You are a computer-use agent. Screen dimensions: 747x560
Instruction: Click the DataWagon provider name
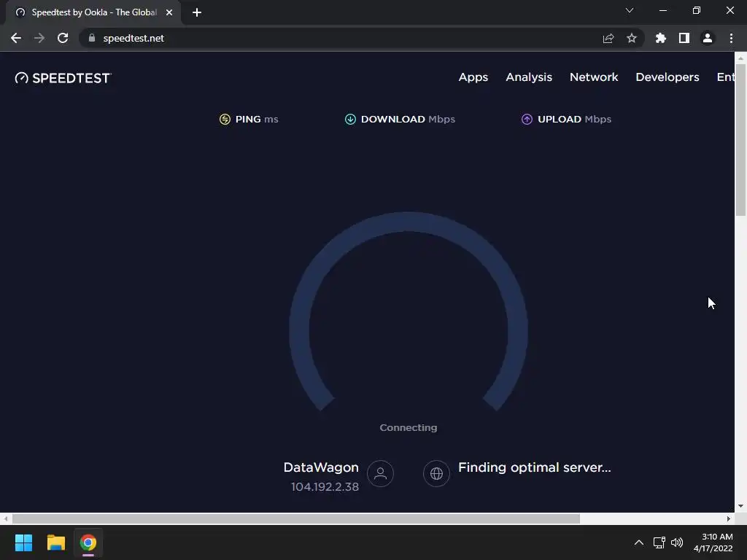(x=321, y=467)
